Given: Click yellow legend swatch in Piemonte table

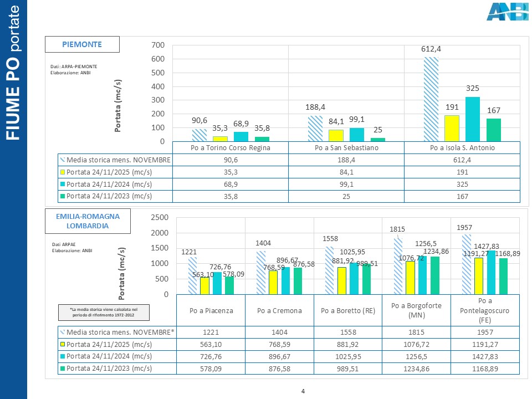Looking at the screenshot, I should click(x=63, y=172).
